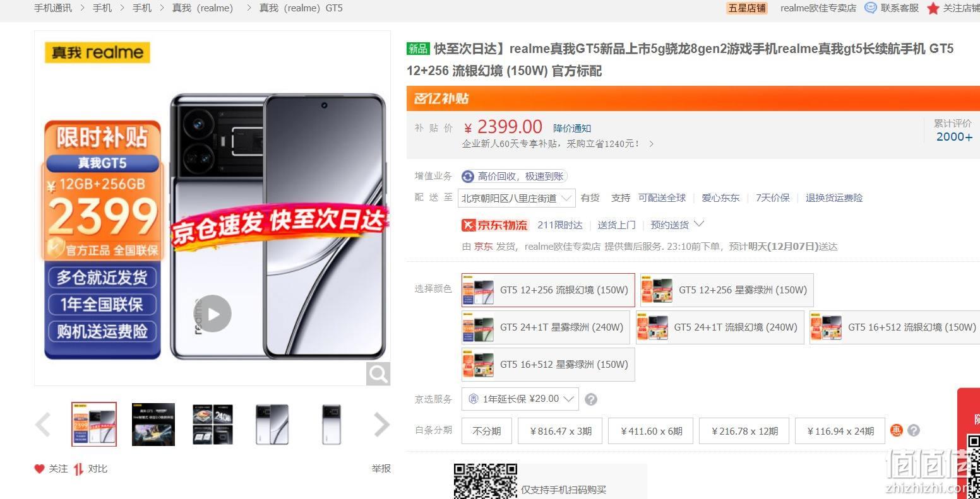
Task: Contact customer service via 联系客服 icon
Action: [x=871, y=8]
